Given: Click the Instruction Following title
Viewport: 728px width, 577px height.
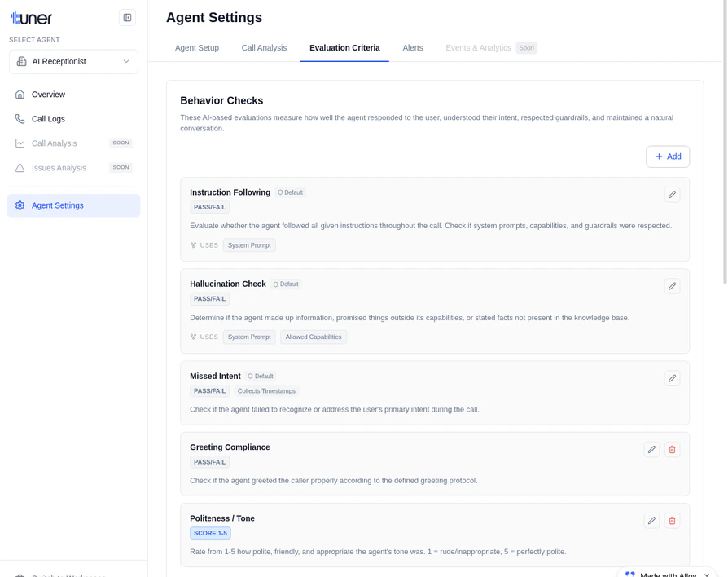Looking at the screenshot, I should pyautogui.click(x=230, y=192).
